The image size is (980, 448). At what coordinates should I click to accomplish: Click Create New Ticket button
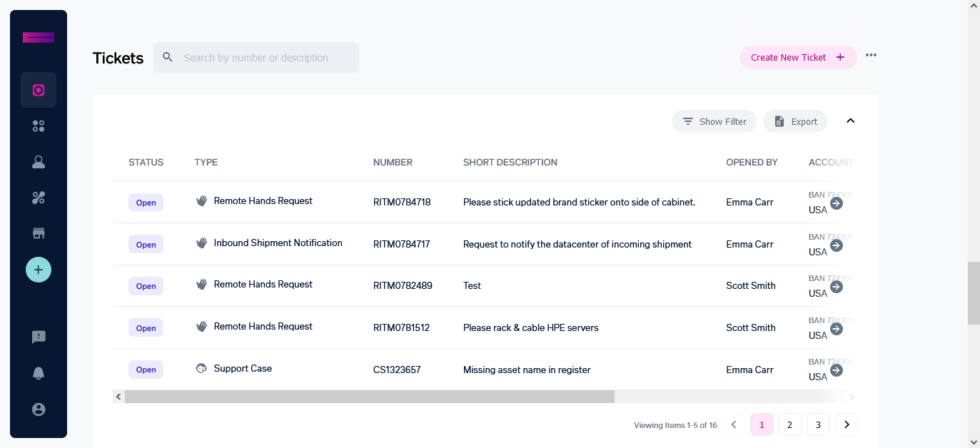pos(798,57)
